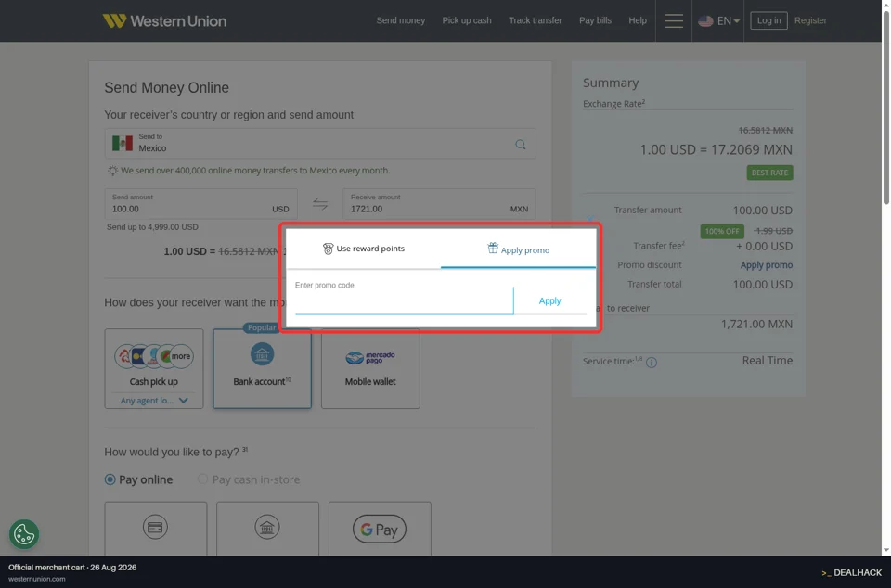
Task: Open the cookie settings icon
Action: (x=24, y=534)
